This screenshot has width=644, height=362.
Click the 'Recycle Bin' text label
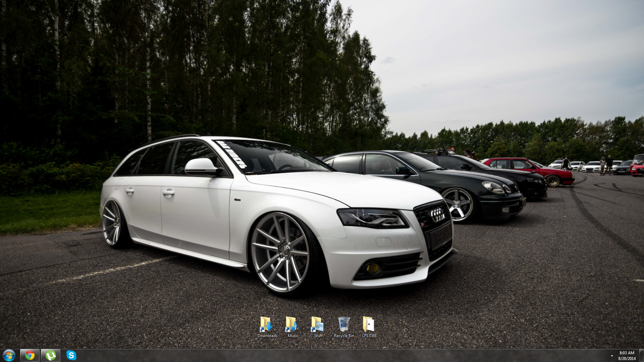pyautogui.click(x=344, y=336)
